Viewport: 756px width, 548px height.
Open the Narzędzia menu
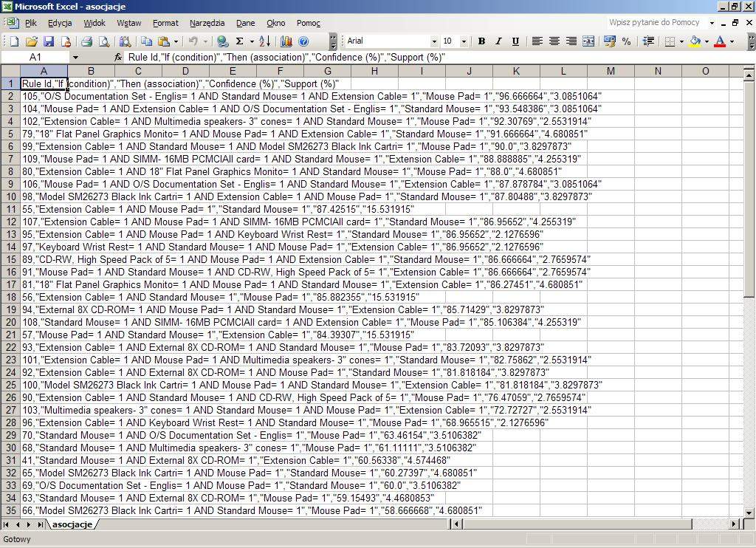pos(207,23)
